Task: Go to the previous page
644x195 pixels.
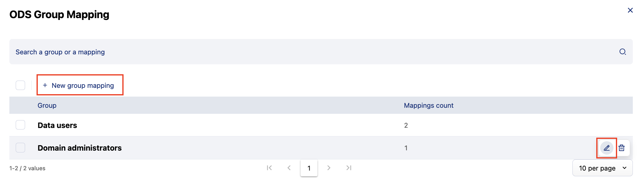Action: pyautogui.click(x=289, y=168)
